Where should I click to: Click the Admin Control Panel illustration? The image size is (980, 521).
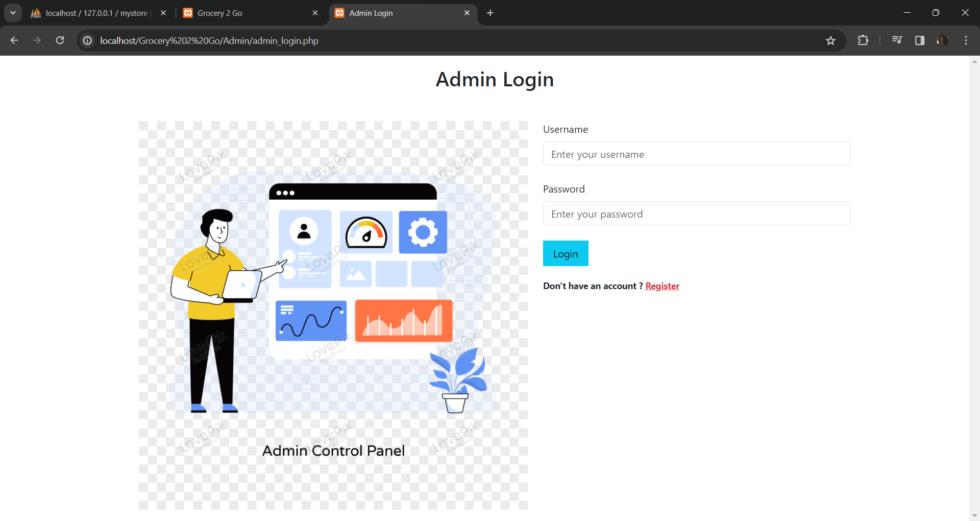click(333, 315)
